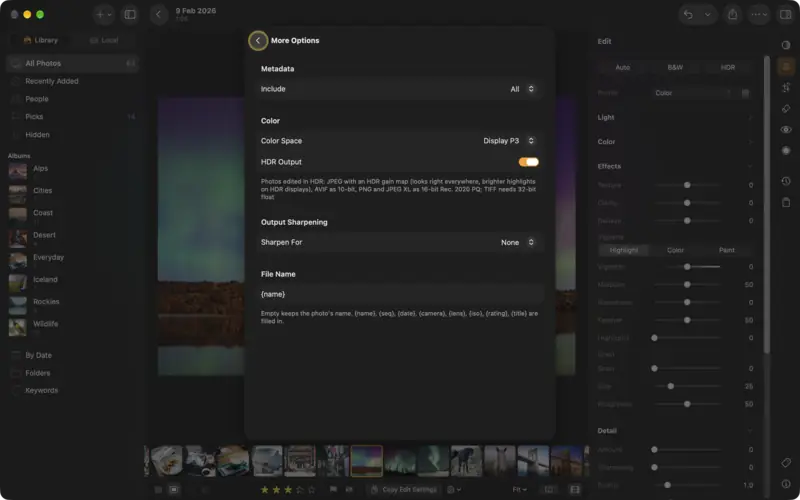This screenshot has height=500, width=800.
Task: Set rating to four stars
Action: (x=300, y=490)
